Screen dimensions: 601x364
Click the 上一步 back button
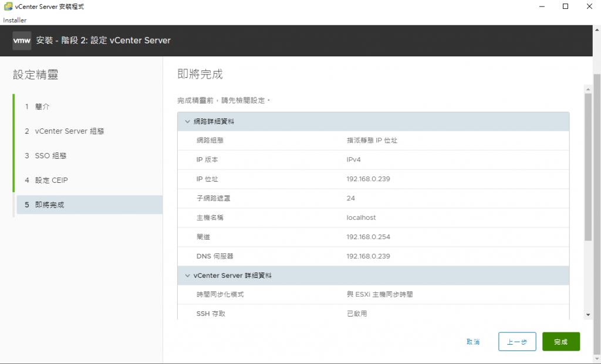click(x=517, y=342)
